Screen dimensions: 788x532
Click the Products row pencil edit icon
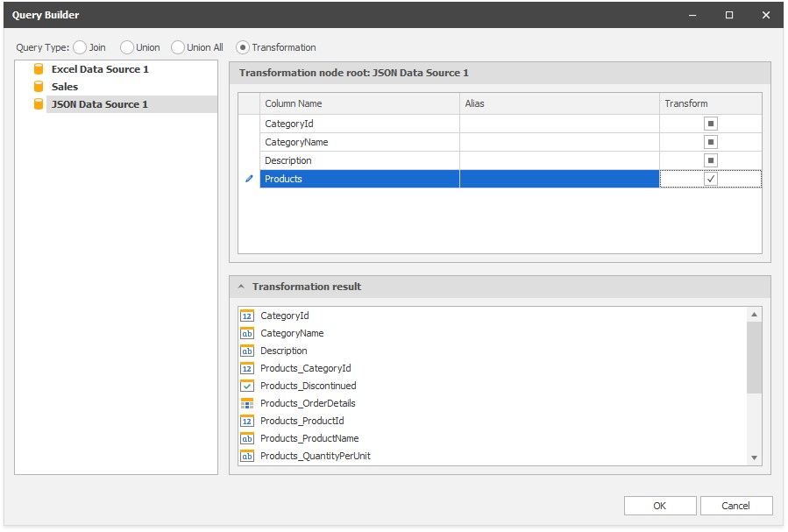[249, 179]
